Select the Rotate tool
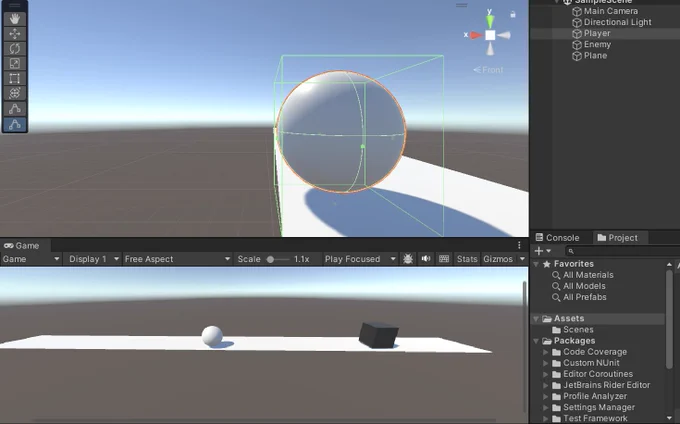This screenshot has height=424, width=680. coord(15,49)
